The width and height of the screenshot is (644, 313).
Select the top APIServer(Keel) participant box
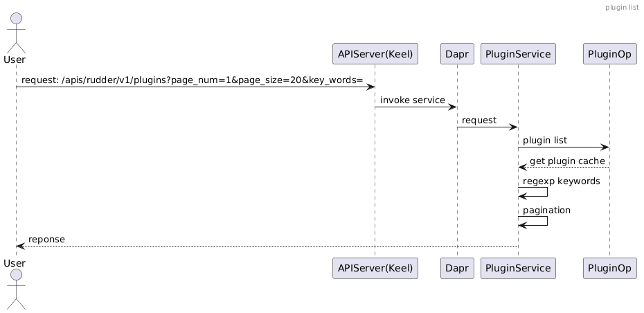click(375, 53)
